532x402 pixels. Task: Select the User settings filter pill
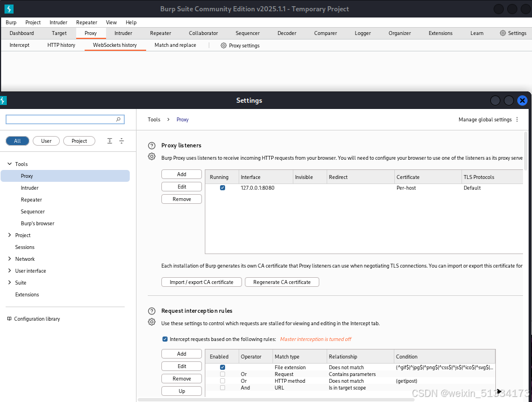coord(46,141)
